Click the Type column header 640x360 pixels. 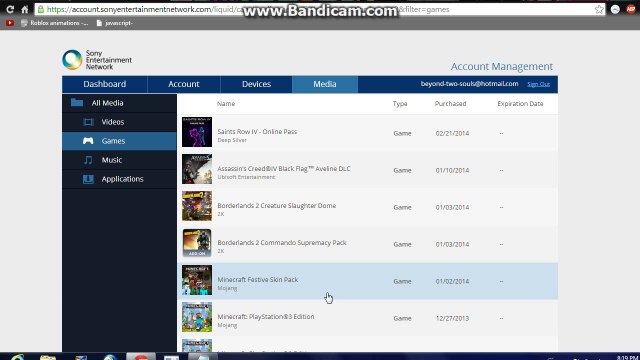[x=400, y=104]
